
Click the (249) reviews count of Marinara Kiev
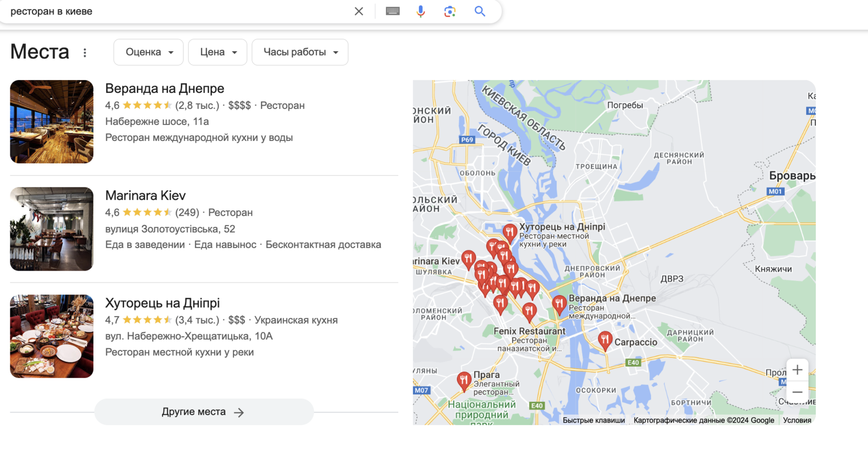pyautogui.click(x=187, y=212)
